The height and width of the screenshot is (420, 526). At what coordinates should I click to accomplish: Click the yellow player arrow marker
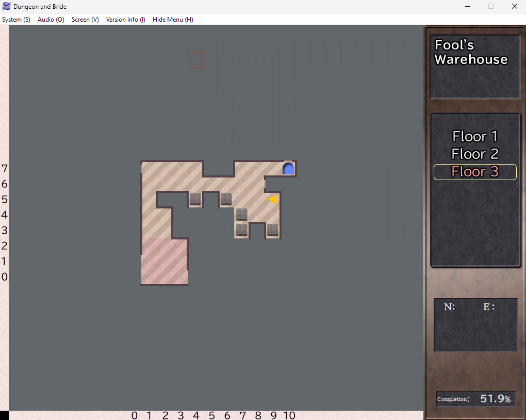pyautogui.click(x=273, y=199)
